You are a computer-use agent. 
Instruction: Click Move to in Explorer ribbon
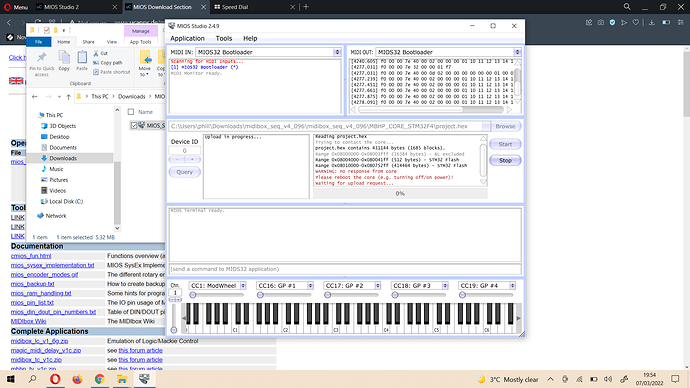click(x=145, y=64)
